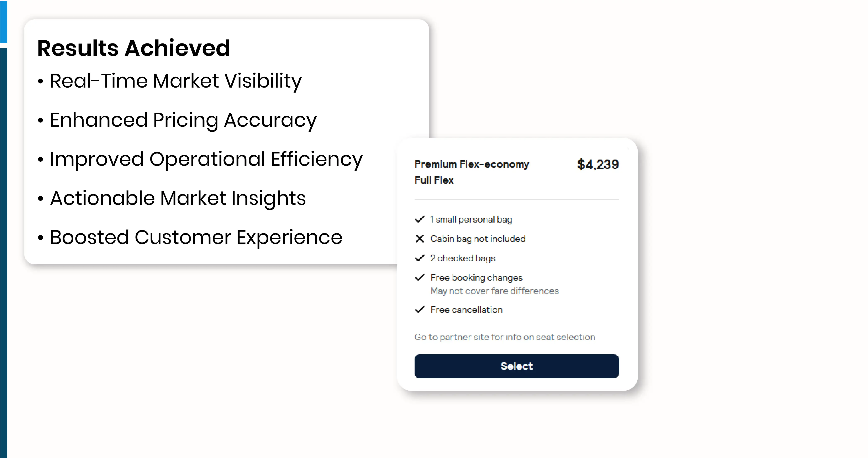Click the May not cover fare differences note
This screenshot has width=868, height=458.
click(x=494, y=291)
